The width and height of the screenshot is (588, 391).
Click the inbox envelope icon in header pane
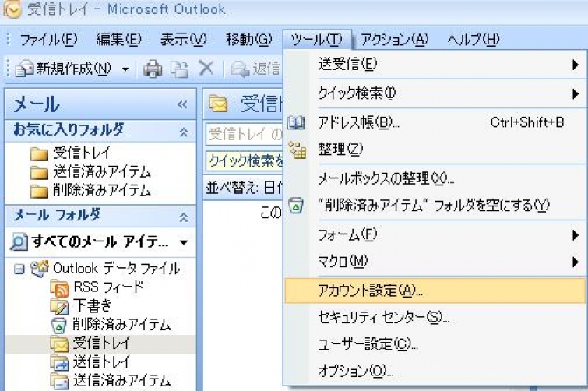coord(218,104)
